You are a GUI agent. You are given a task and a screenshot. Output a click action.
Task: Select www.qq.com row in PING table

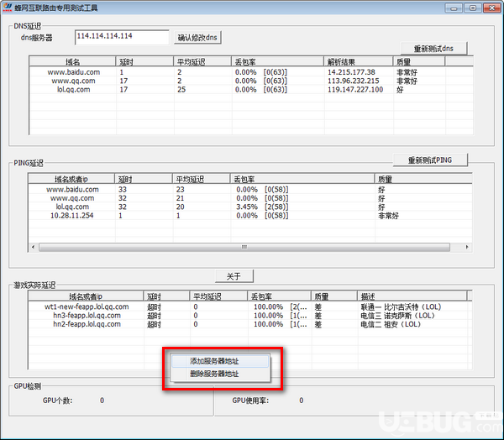click(x=250, y=198)
